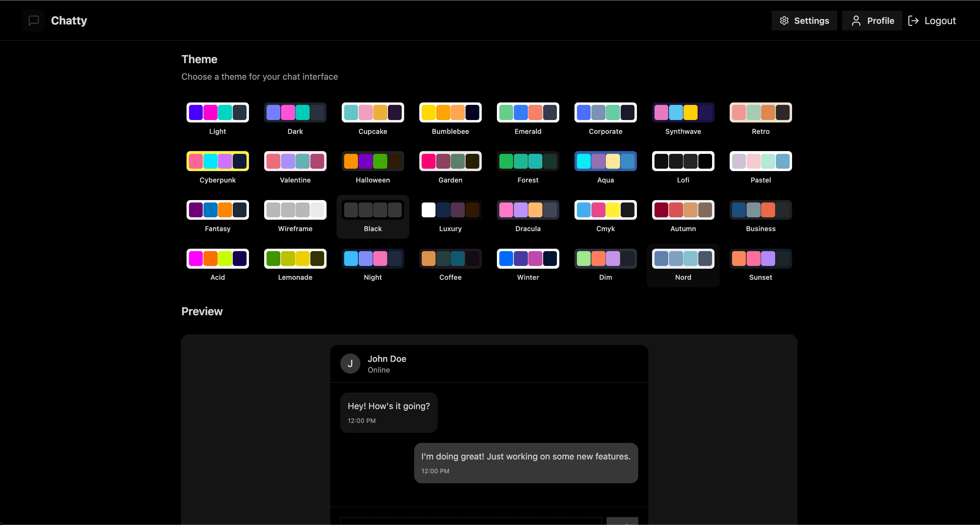Click the Chatty chat bubble logo icon

tap(33, 21)
